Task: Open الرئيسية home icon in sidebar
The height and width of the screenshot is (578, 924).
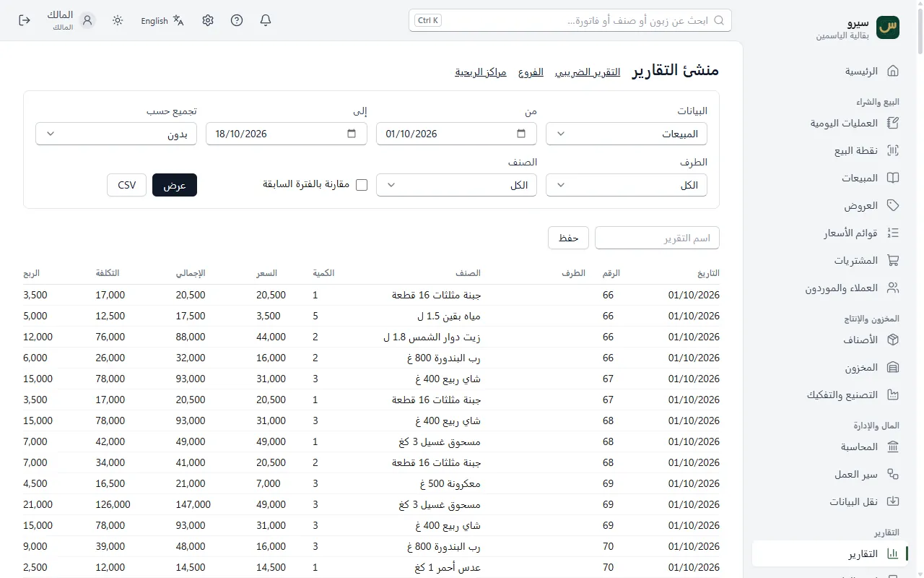Action: [x=893, y=71]
